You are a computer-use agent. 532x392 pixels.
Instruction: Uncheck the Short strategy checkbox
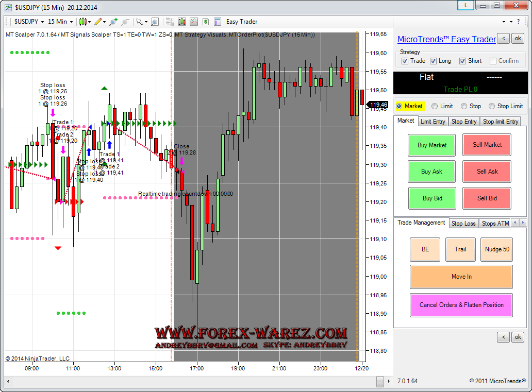pyautogui.click(x=463, y=61)
